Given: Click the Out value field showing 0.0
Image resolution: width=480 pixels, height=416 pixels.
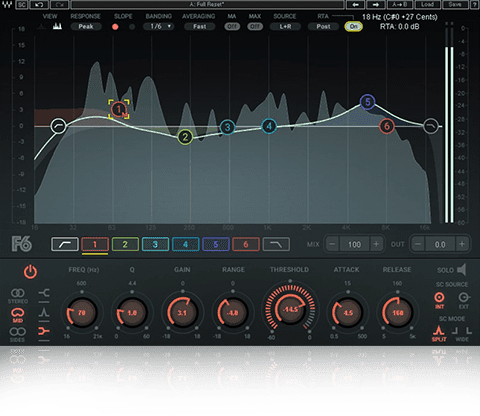Looking at the screenshot, I should pyautogui.click(x=440, y=244).
